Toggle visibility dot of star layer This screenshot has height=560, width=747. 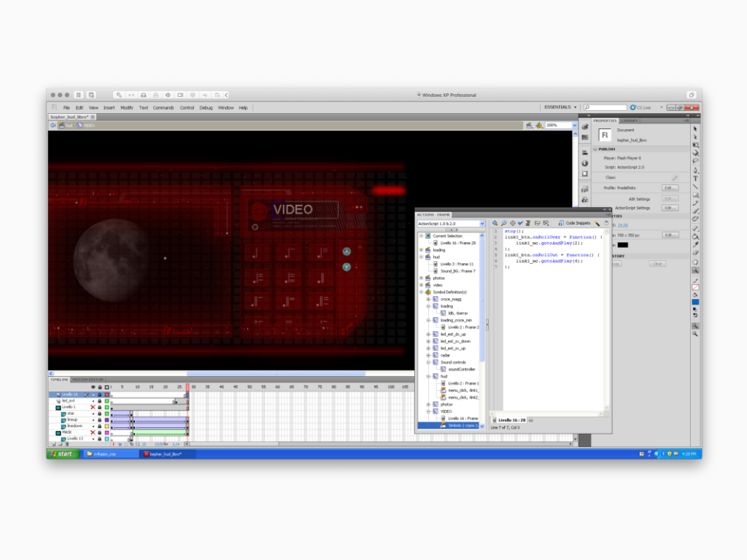(93, 414)
